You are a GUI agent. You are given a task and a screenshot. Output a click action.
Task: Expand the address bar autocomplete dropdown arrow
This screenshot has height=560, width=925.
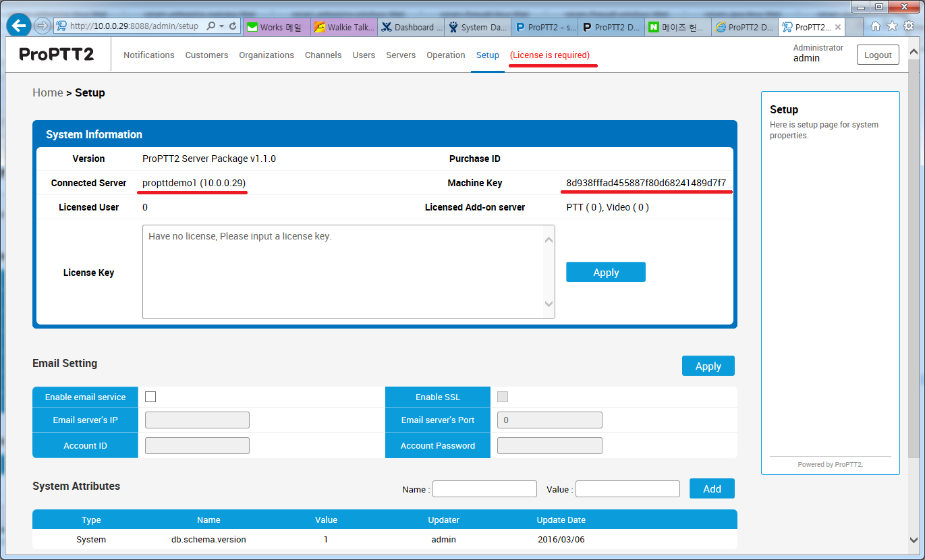[221, 26]
